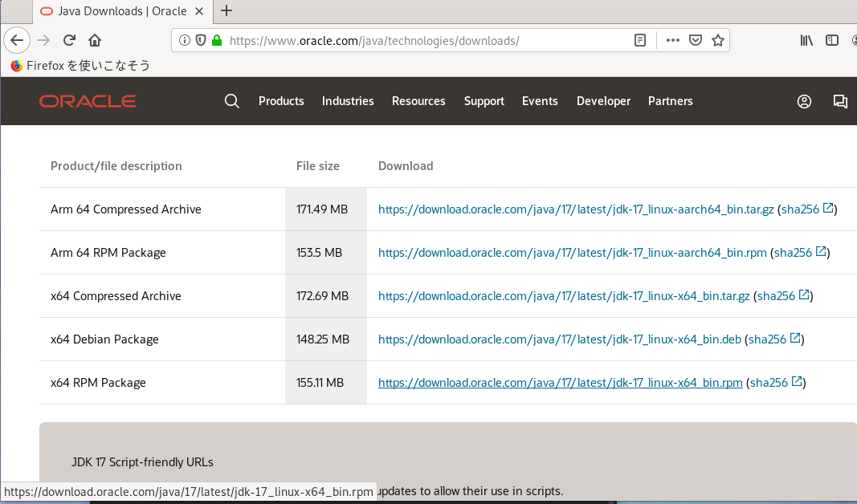Click the 'Download' column header
This screenshot has width=857, height=504.
point(406,166)
